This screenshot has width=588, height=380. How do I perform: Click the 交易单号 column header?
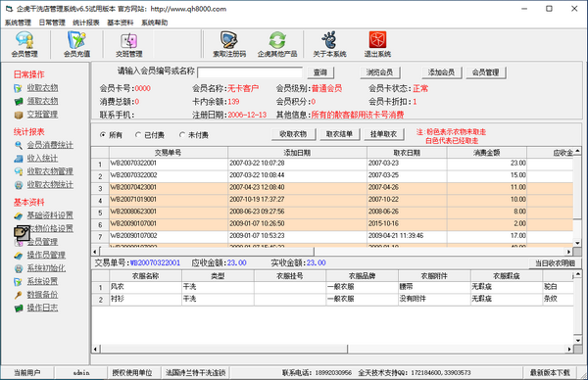[x=169, y=153]
